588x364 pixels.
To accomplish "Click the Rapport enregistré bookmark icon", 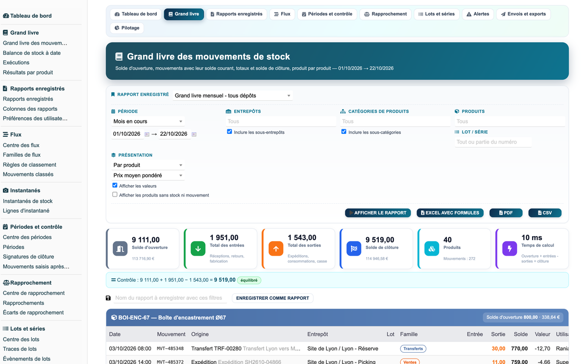I will click(x=113, y=95).
